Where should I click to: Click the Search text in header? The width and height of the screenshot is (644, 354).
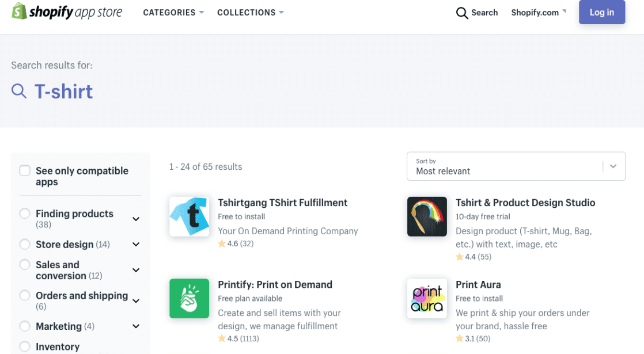484,13
